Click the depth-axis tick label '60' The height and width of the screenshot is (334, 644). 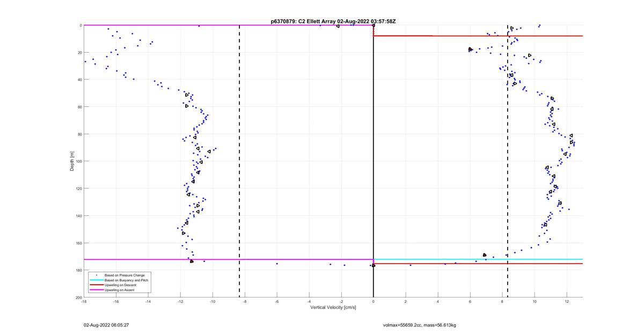pos(79,107)
